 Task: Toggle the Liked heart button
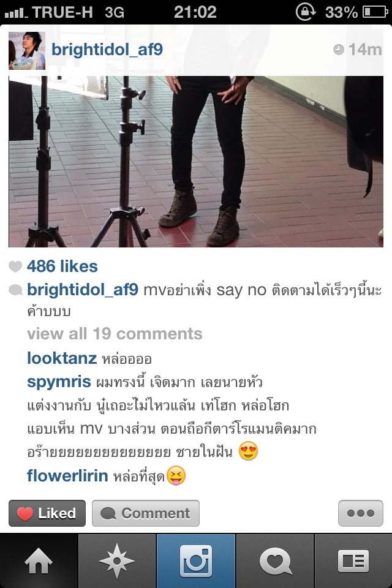[47, 513]
